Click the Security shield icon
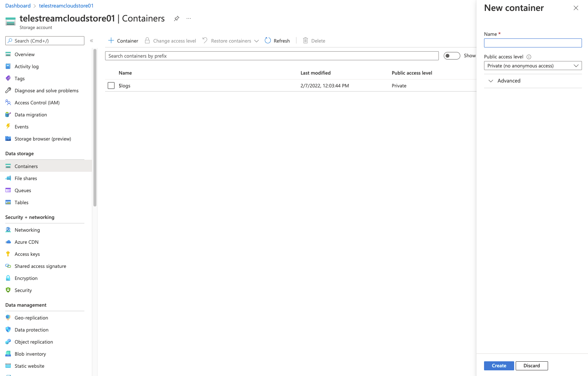This screenshot has height=376, width=588. pos(8,290)
